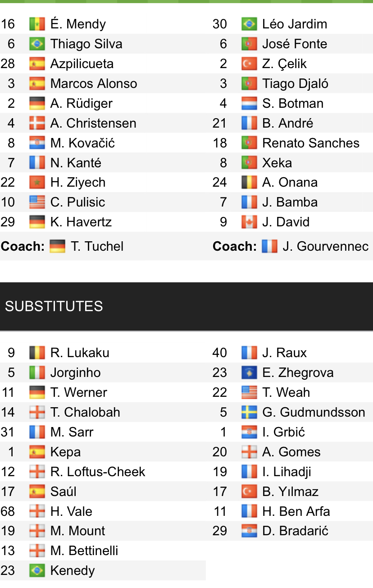Open player N. Kanté
The image size is (373, 588).
tap(76, 163)
